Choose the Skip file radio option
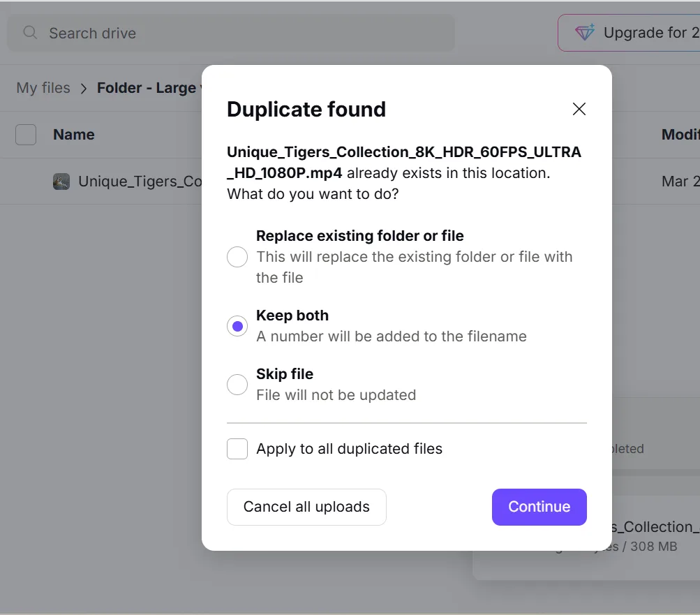700x615 pixels. [x=237, y=385]
